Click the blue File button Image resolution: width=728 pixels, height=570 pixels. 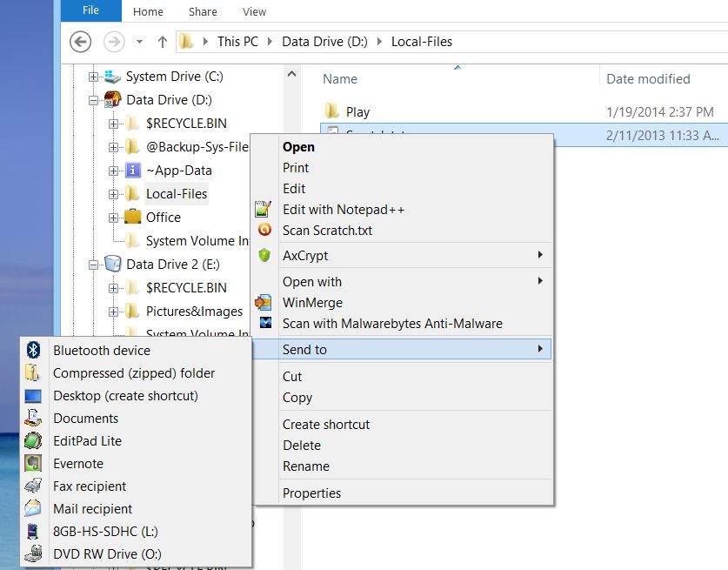pos(90,10)
